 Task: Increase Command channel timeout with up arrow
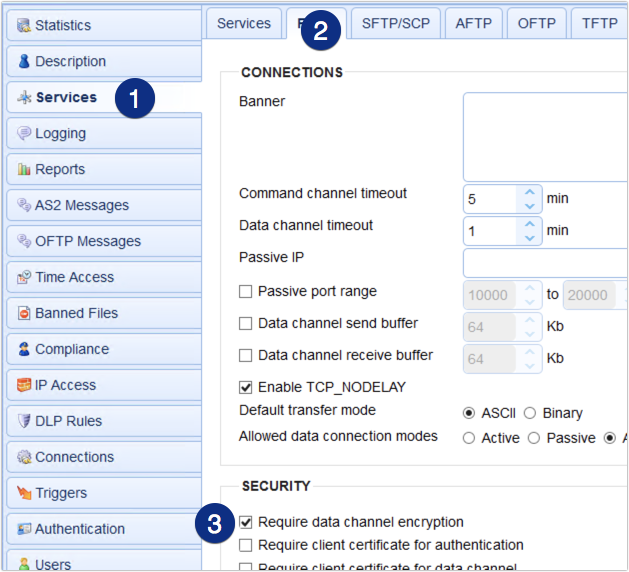coord(529,191)
